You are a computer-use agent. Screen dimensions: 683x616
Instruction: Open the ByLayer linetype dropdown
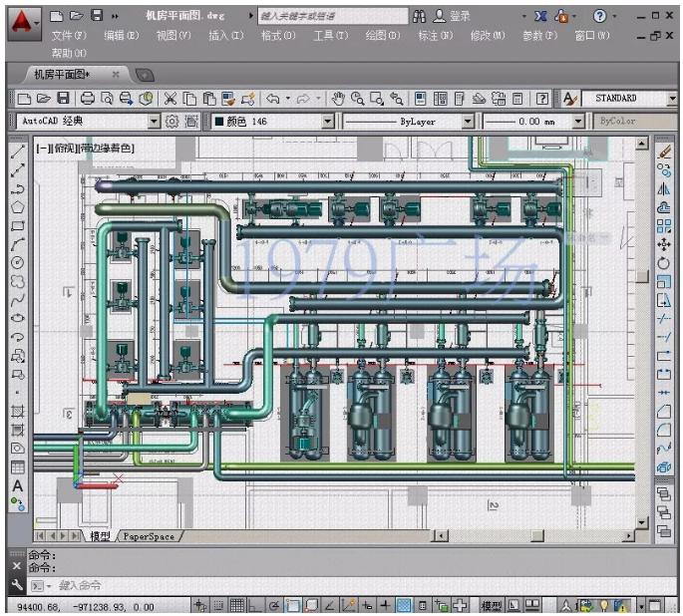(x=468, y=122)
